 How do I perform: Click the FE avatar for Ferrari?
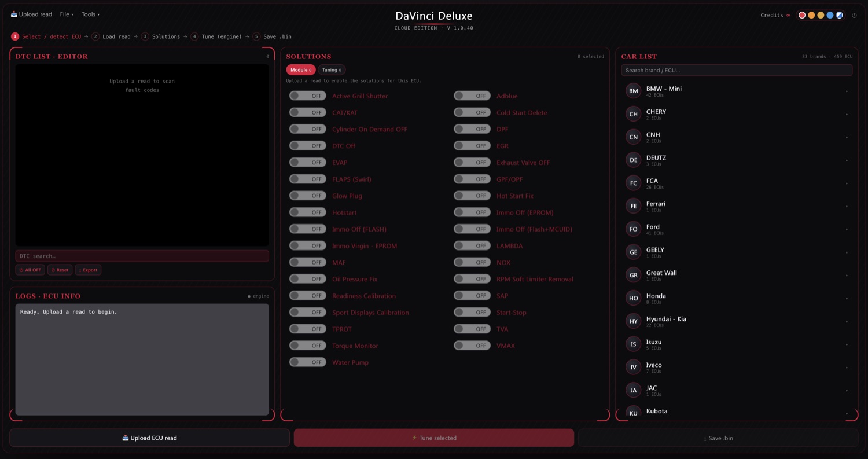[633, 206]
